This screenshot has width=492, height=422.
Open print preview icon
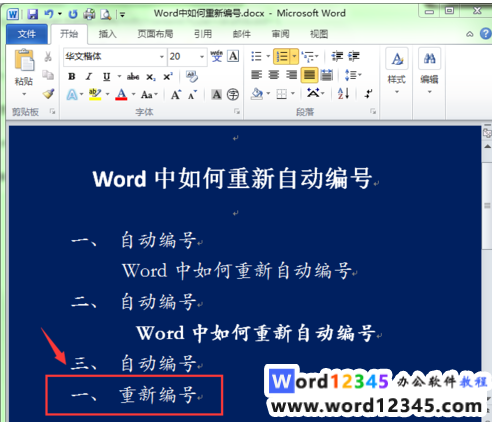tap(106, 14)
